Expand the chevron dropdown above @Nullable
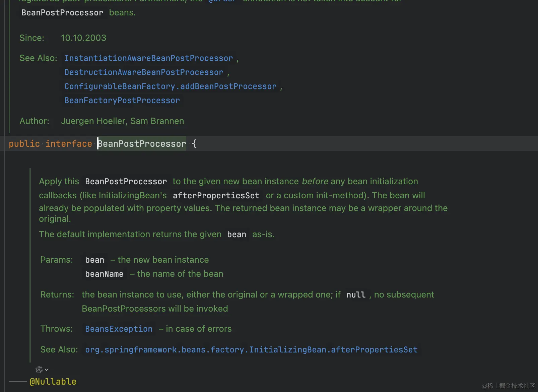 (x=47, y=370)
